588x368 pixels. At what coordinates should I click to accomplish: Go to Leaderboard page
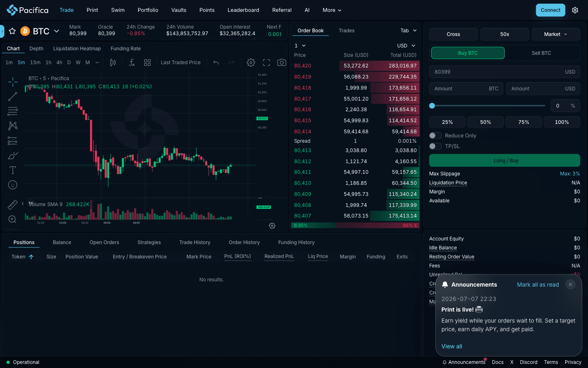[243, 10]
